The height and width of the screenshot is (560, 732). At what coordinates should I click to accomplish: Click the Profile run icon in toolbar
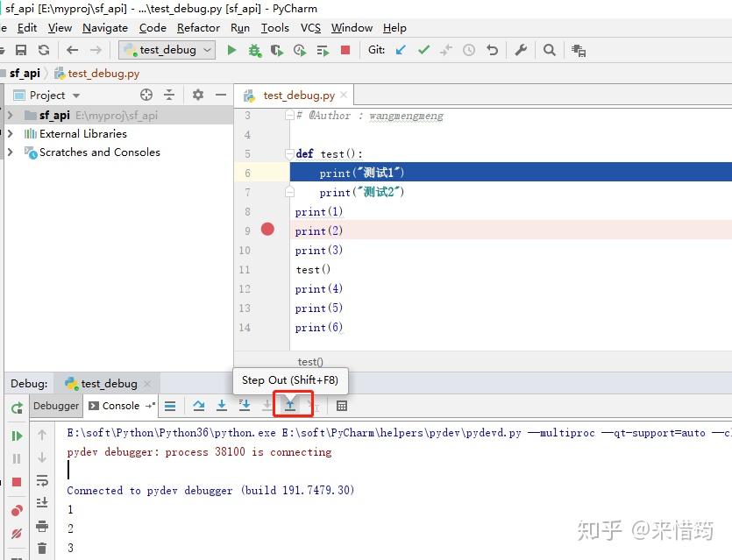[300, 50]
